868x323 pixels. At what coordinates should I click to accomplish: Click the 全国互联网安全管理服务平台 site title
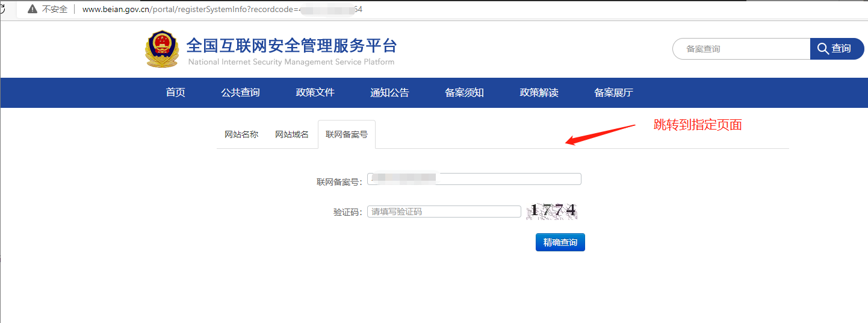coord(291,46)
